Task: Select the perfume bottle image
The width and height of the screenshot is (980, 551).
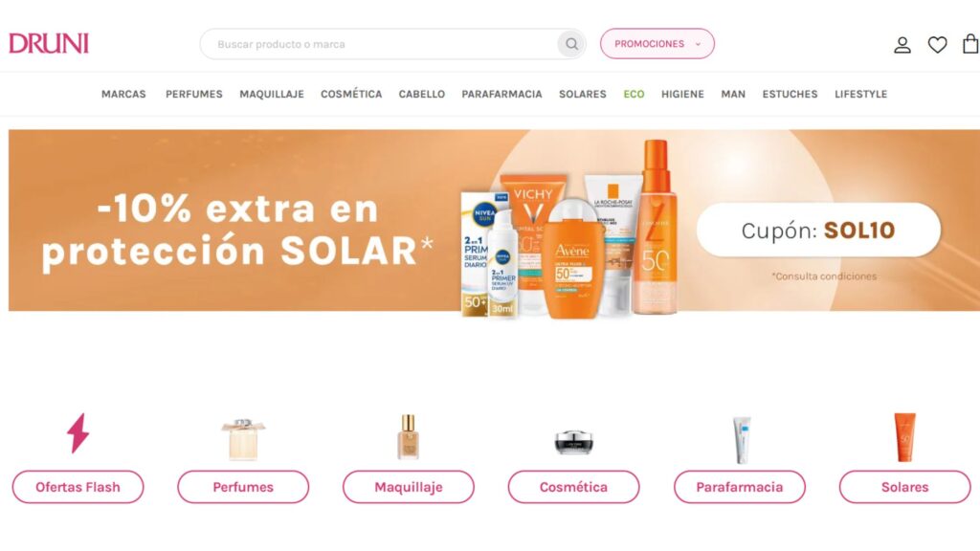Action: (243, 439)
